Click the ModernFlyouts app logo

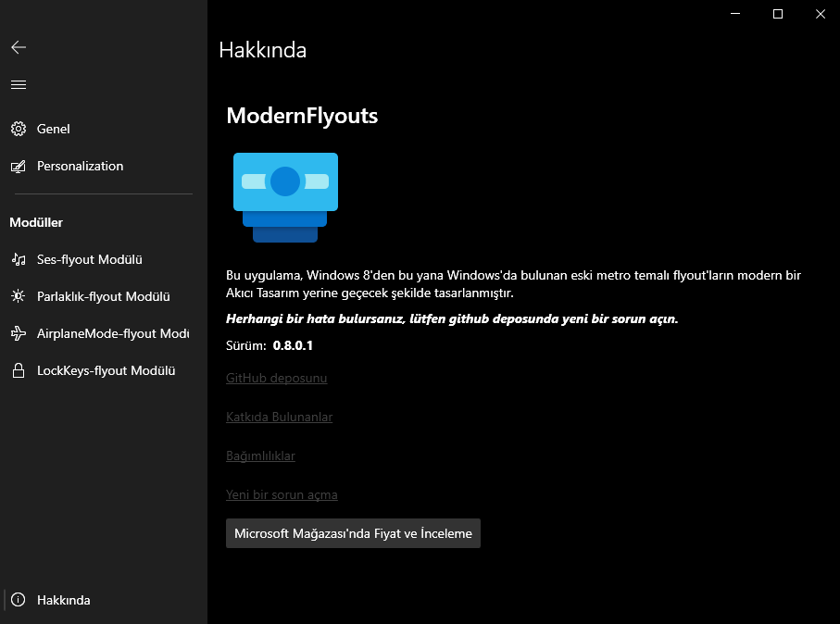[285, 197]
